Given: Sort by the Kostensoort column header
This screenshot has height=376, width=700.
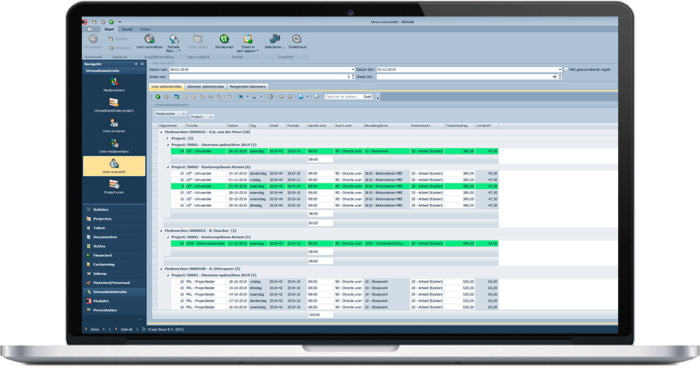Looking at the screenshot, I should pyautogui.click(x=427, y=126).
